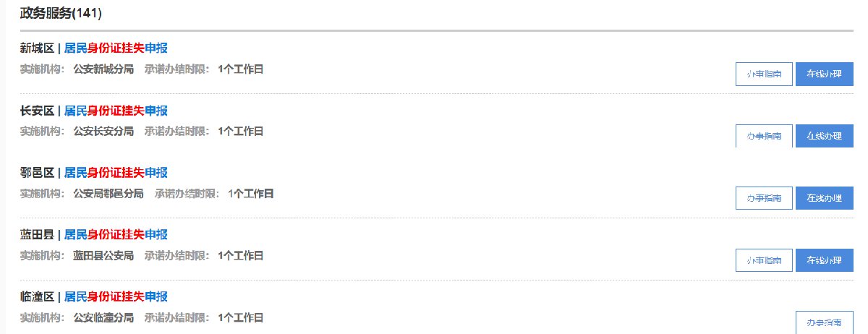Screen dimensions: 868x334
Task: Click 办事指南 button for 新城区
Action: (x=764, y=74)
